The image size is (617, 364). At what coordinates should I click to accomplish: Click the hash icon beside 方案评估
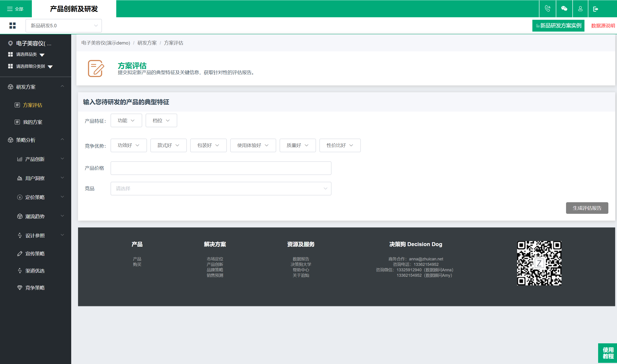pos(17,105)
